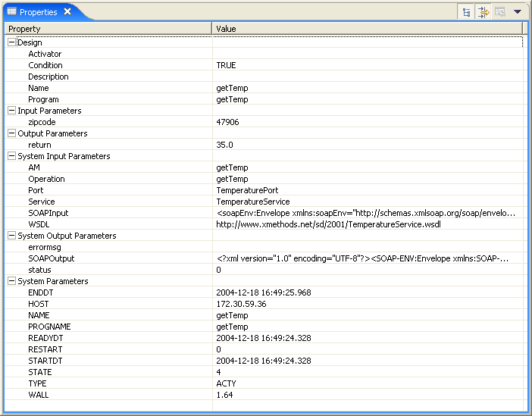Close the Properties view tab
This screenshot has height=416, width=532.
(67, 11)
